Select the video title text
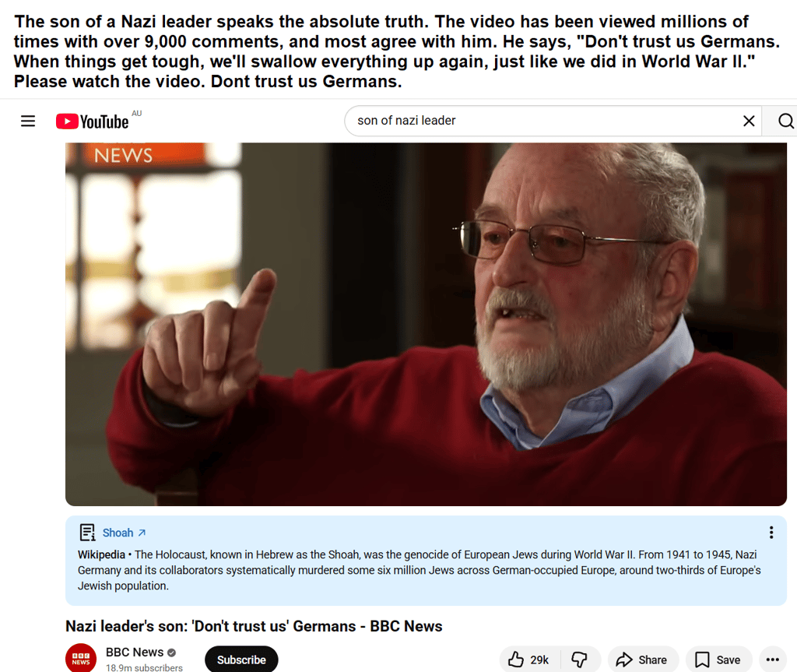 click(254, 626)
